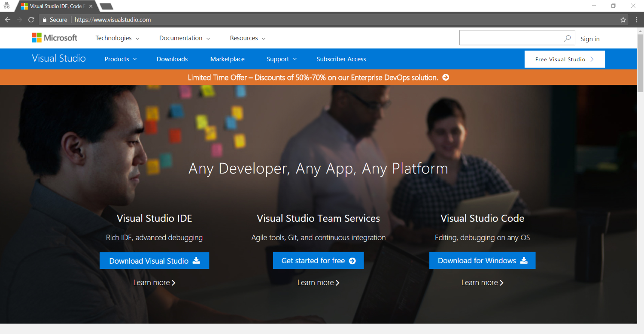Click the 'Any Developer, Any App, Any Platform' headline
This screenshot has height=334, width=644.
pos(318,169)
